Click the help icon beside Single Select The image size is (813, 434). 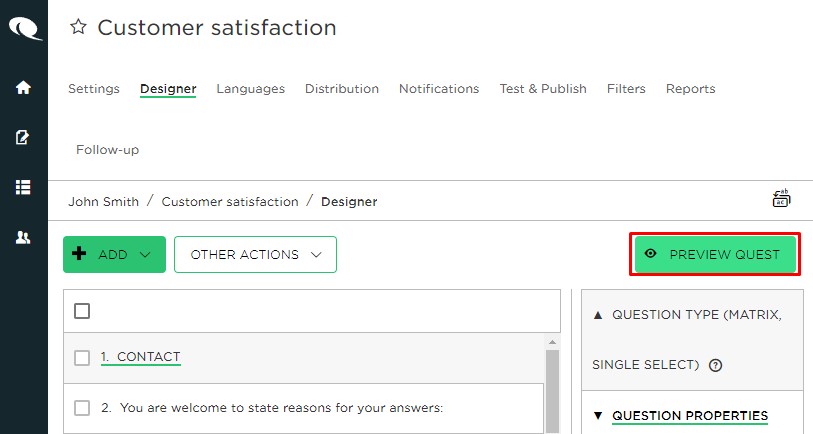pyautogui.click(x=716, y=365)
